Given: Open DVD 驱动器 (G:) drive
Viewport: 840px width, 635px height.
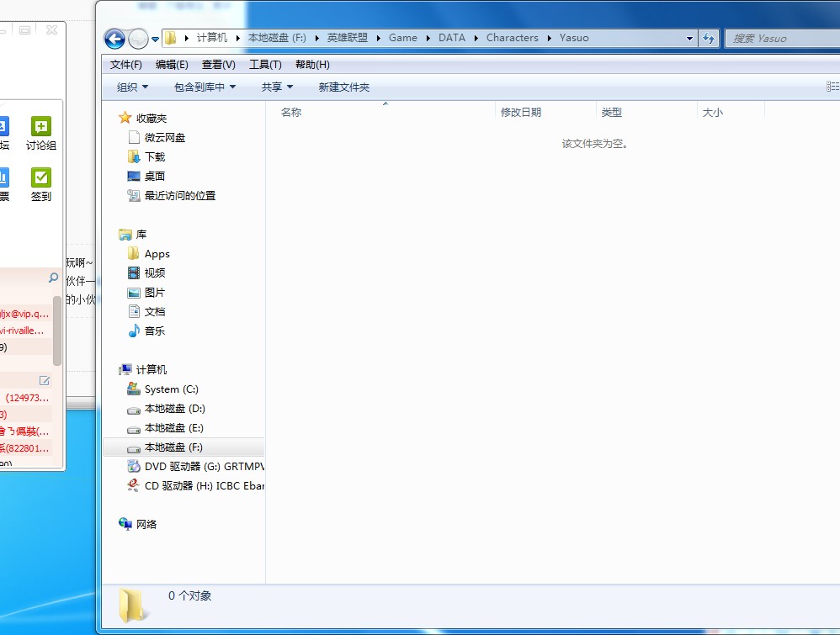Looking at the screenshot, I should tap(204, 466).
